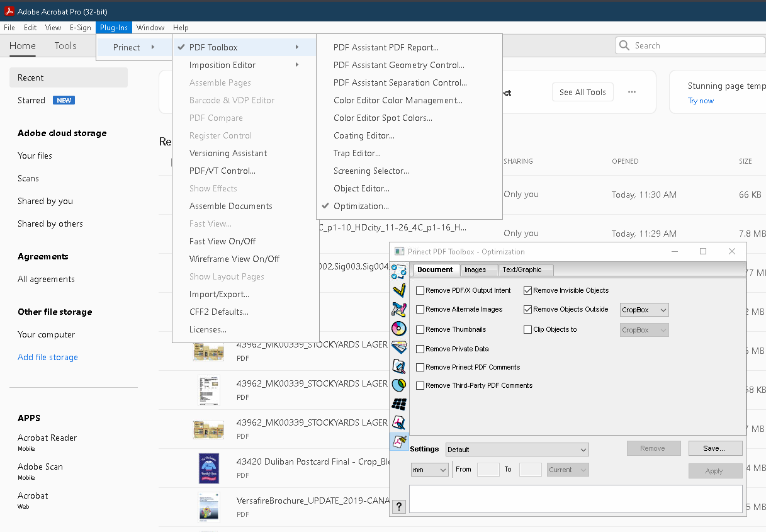Select Optimization icon in toolbox sidebar
This screenshot has width=766, height=532.
[399, 441]
